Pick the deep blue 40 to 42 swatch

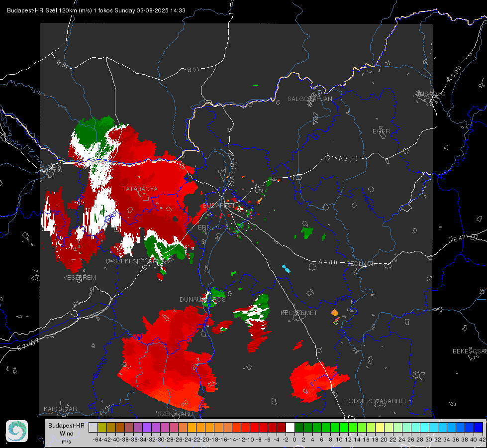pyautogui.click(x=479, y=427)
